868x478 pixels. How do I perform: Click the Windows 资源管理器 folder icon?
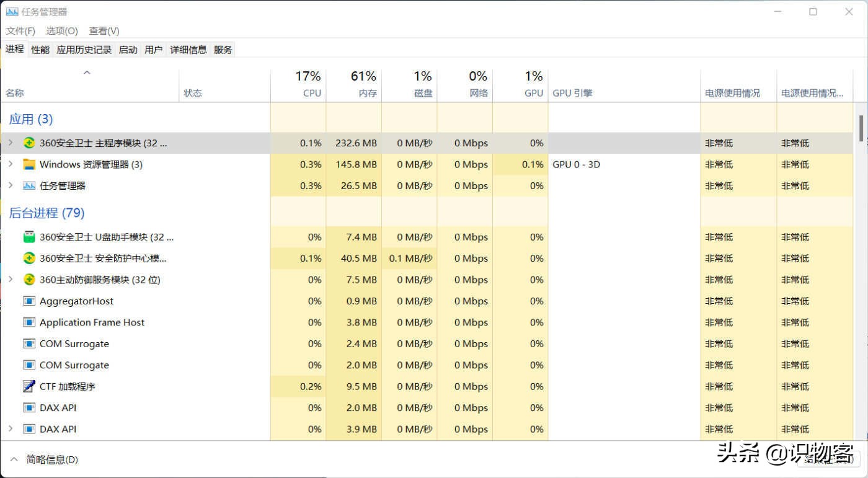point(29,164)
